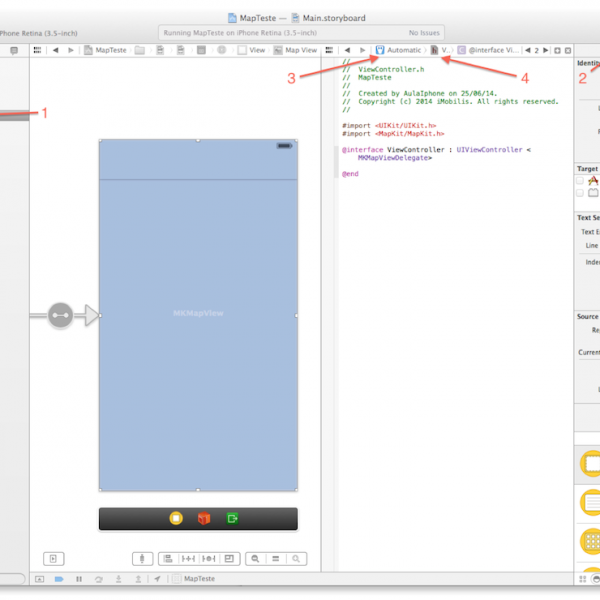The width and height of the screenshot is (600, 600).
Task: Step out in the debugger
Action: pyautogui.click(x=138, y=579)
